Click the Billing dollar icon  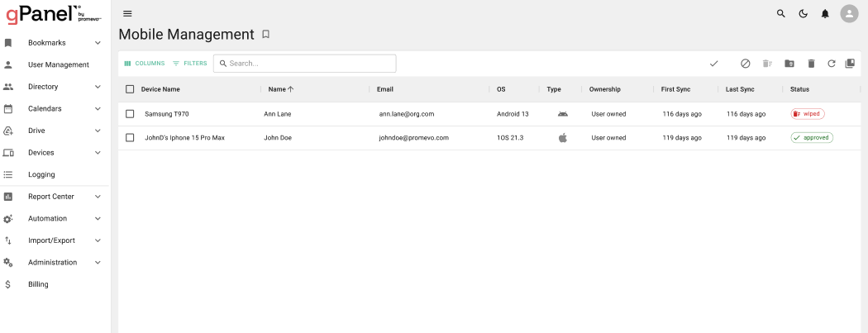click(8, 284)
